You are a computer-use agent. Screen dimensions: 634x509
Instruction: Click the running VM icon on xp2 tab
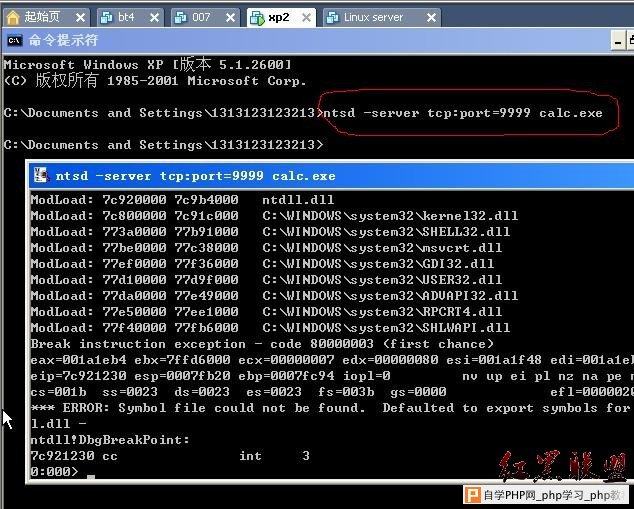point(257,18)
